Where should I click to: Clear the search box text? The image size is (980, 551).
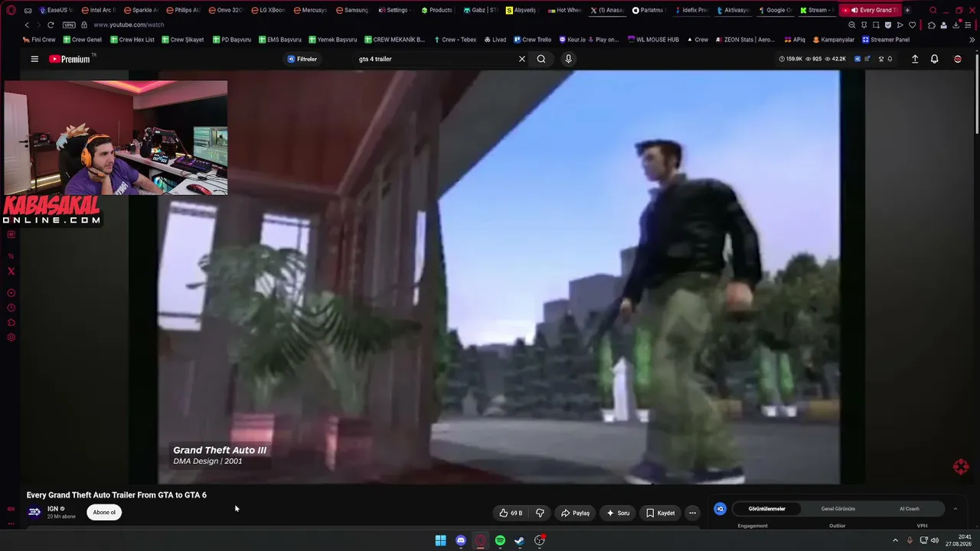point(522,59)
